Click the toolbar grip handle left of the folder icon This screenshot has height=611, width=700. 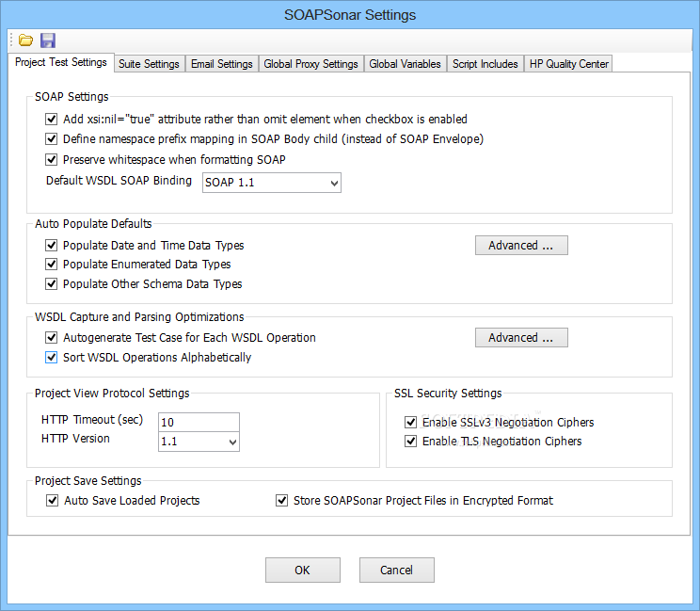point(12,40)
